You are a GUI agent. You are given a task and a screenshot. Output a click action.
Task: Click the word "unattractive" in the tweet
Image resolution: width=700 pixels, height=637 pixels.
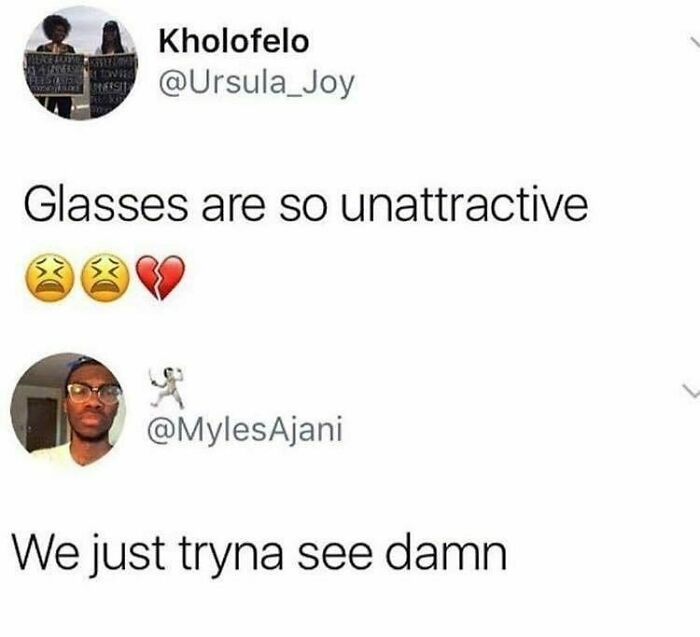(464, 206)
